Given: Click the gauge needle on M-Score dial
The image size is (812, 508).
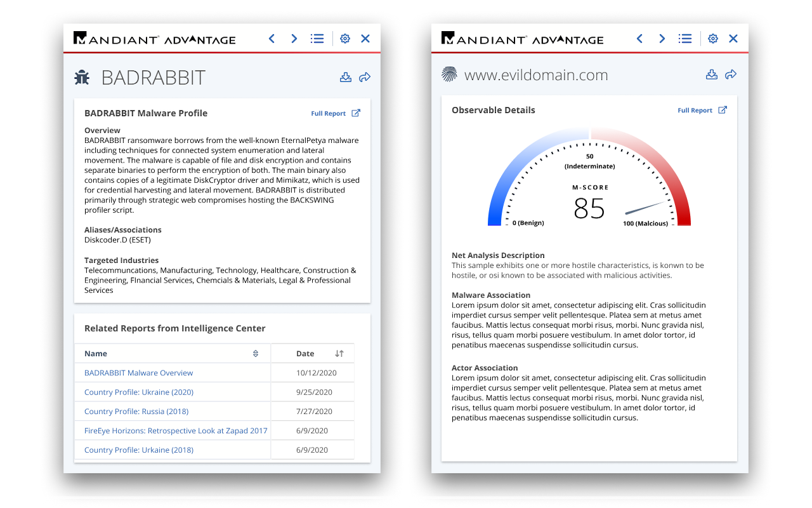Looking at the screenshot, I should pos(645,208).
